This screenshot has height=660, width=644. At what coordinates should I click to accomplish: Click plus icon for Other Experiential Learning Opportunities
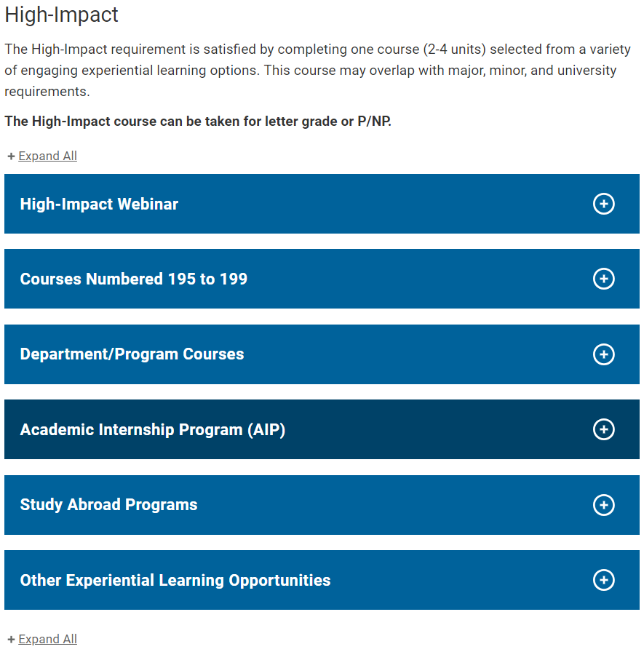(x=603, y=580)
